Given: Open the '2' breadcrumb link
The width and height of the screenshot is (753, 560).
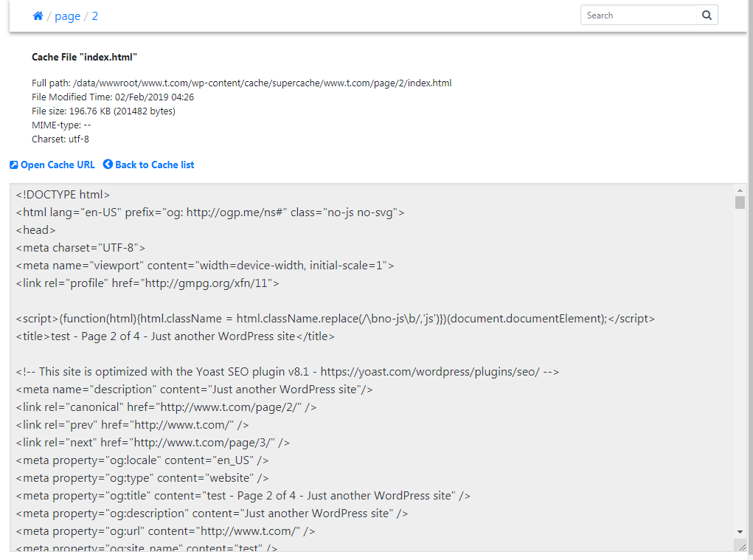Looking at the screenshot, I should (x=95, y=15).
